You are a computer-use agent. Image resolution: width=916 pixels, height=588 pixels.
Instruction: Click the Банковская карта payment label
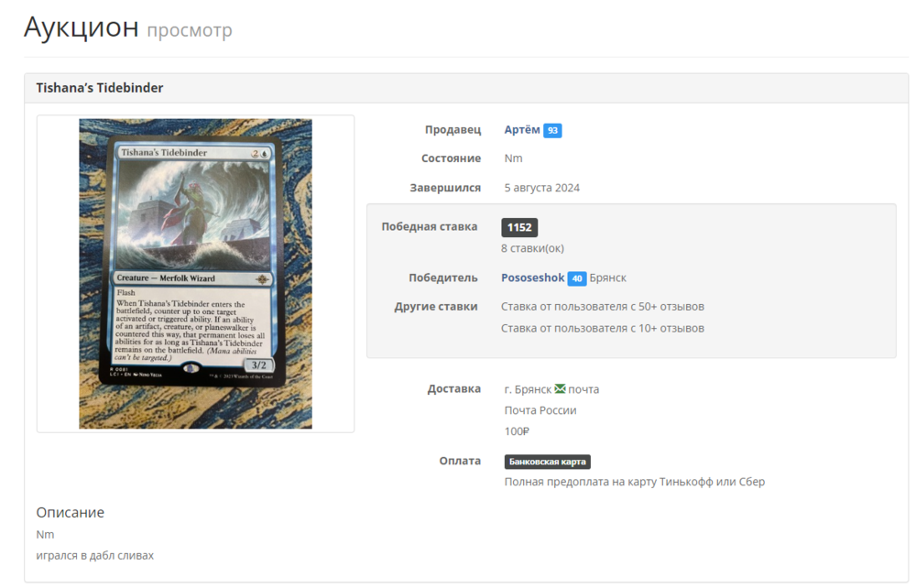pos(548,462)
